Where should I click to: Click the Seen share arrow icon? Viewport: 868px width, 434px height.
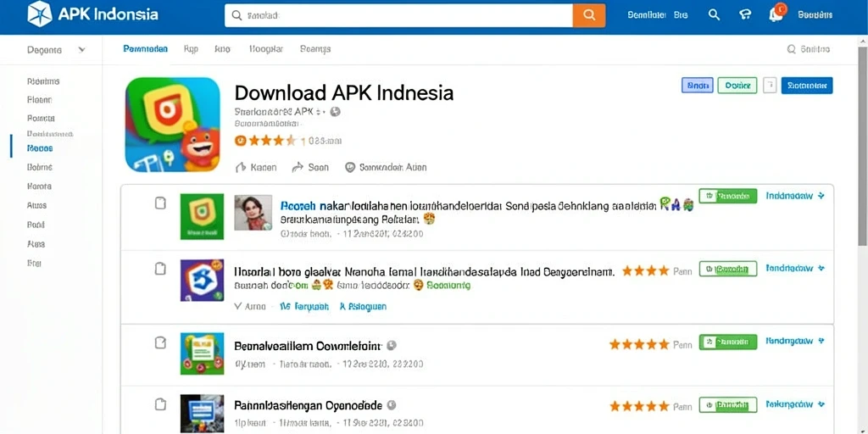point(298,167)
